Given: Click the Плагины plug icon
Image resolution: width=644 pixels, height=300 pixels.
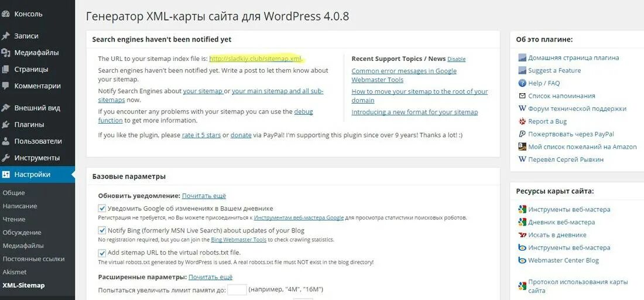Looking at the screenshot, I should (5, 125).
